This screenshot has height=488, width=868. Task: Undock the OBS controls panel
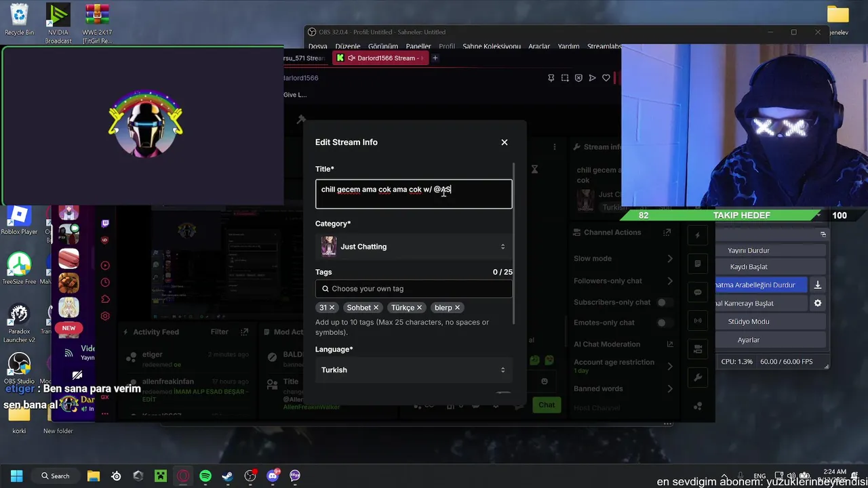(x=823, y=235)
